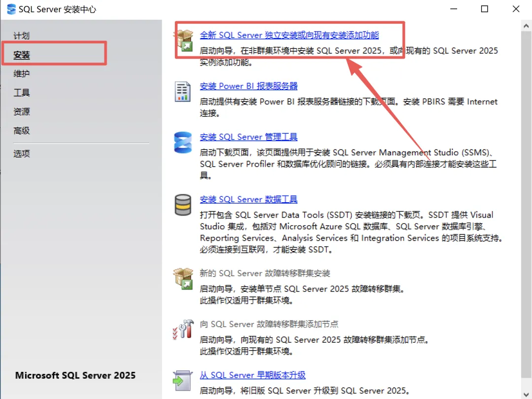Viewport: 532px width, 399px height.
Task: Open link 全新 SQL Server 独立安装或向现有安装添加功能
Action: 289,35
